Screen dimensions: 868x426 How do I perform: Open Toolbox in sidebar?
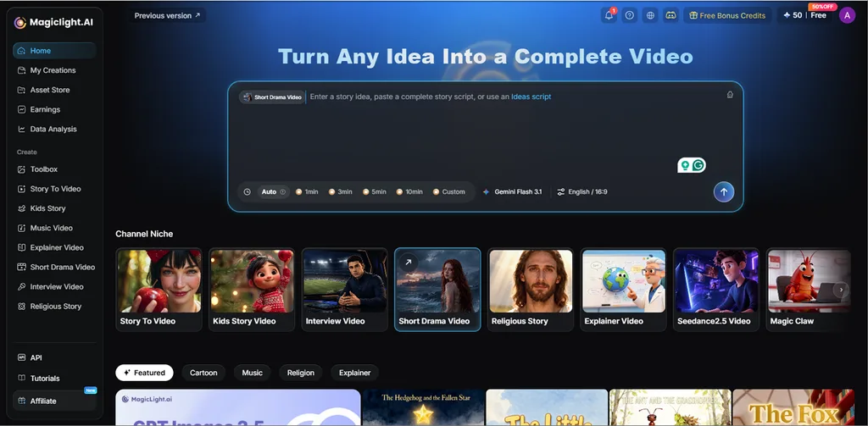[x=54, y=169]
